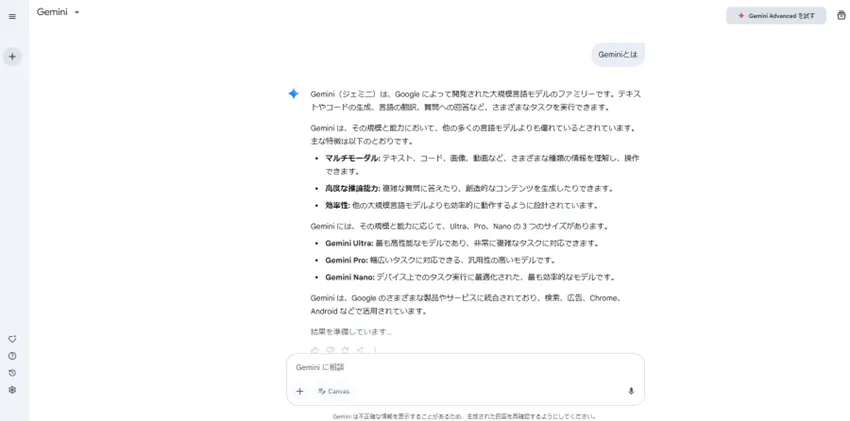This screenshot has width=850, height=421.
Task: Click the blue Gemini sparkle icon
Action: click(x=293, y=94)
